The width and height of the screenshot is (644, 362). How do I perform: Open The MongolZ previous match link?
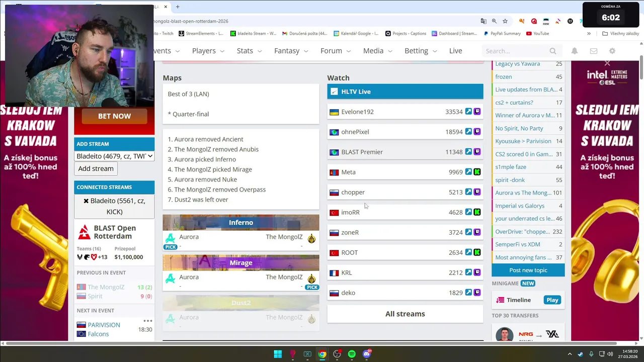click(106, 287)
